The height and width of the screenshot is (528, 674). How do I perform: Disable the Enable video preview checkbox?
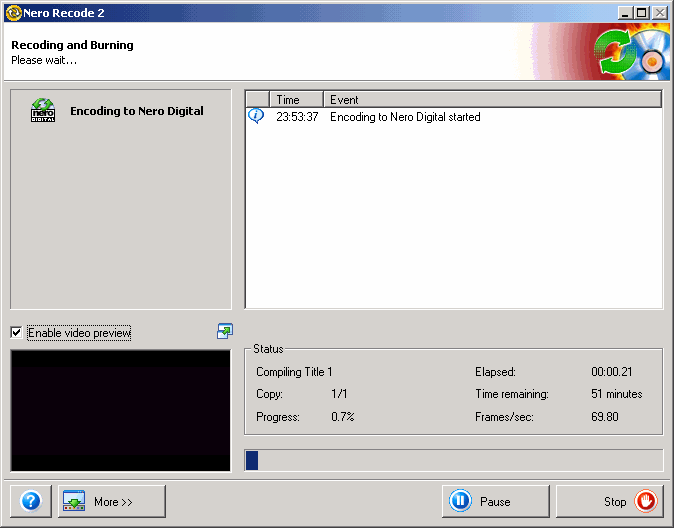pos(17,332)
